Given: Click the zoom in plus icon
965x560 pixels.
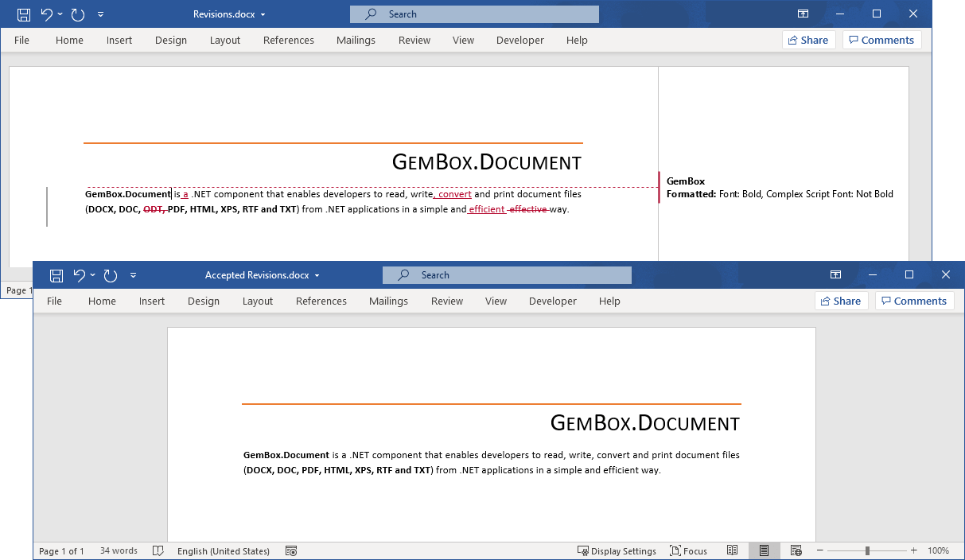Looking at the screenshot, I should [x=914, y=551].
